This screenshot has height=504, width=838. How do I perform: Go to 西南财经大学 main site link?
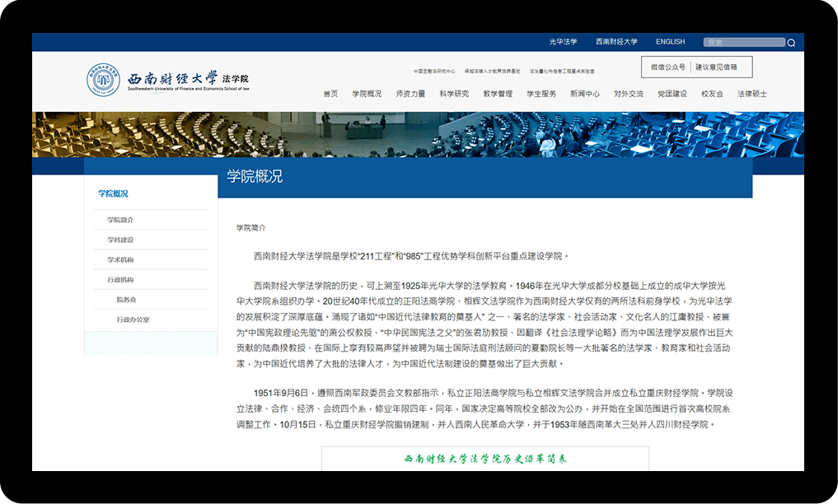point(616,42)
